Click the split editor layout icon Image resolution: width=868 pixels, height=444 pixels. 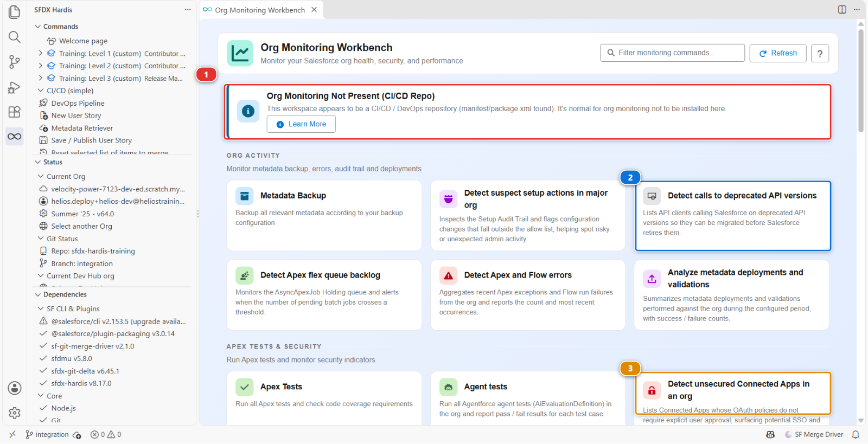[x=842, y=9]
